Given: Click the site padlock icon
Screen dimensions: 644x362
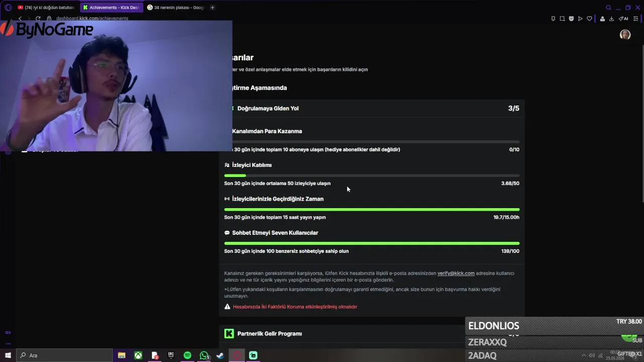Looking at the screenshot, I should coord(49,19).
